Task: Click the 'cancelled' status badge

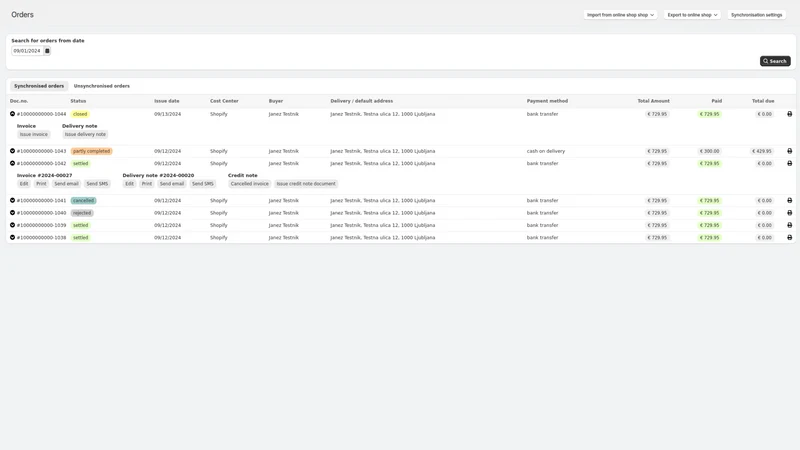Action: click(x=83, y=201)
